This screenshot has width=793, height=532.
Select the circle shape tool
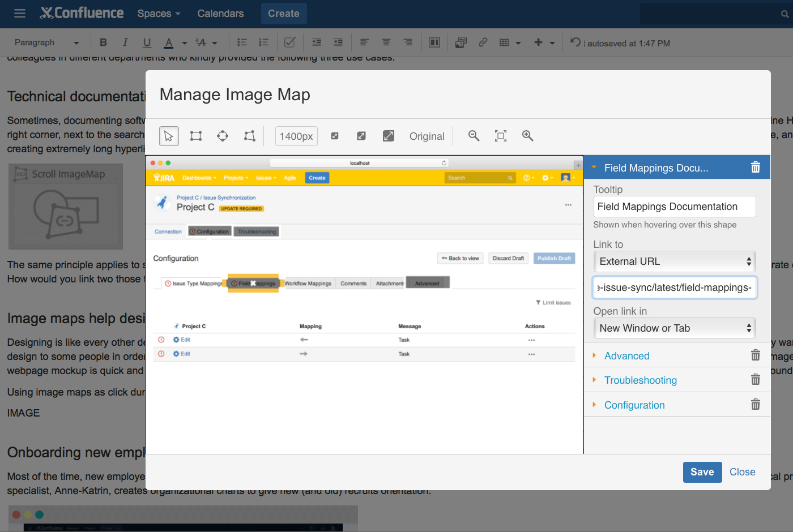(223, 136)
